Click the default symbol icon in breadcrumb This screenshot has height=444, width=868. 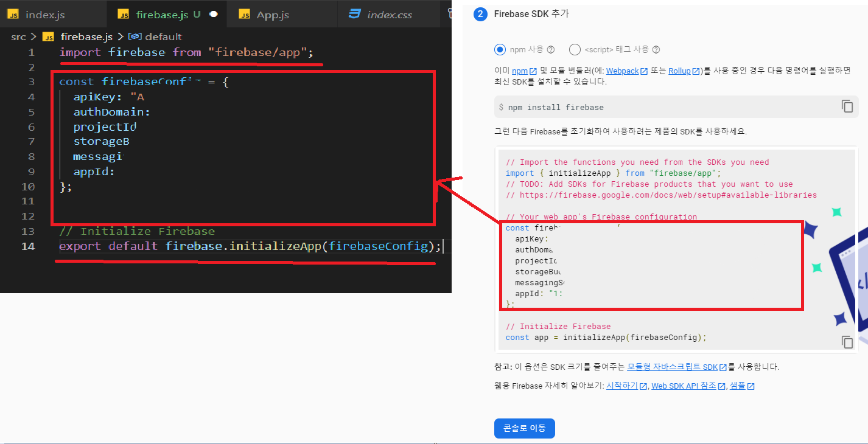(x=135, y=36)
